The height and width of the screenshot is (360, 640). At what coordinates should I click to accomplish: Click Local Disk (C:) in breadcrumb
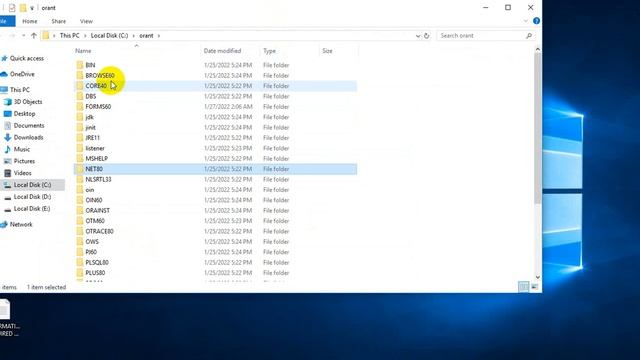109,36
